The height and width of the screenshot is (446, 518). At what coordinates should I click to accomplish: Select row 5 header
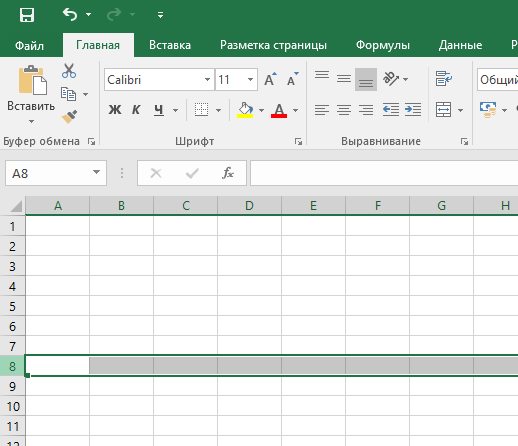12,306
